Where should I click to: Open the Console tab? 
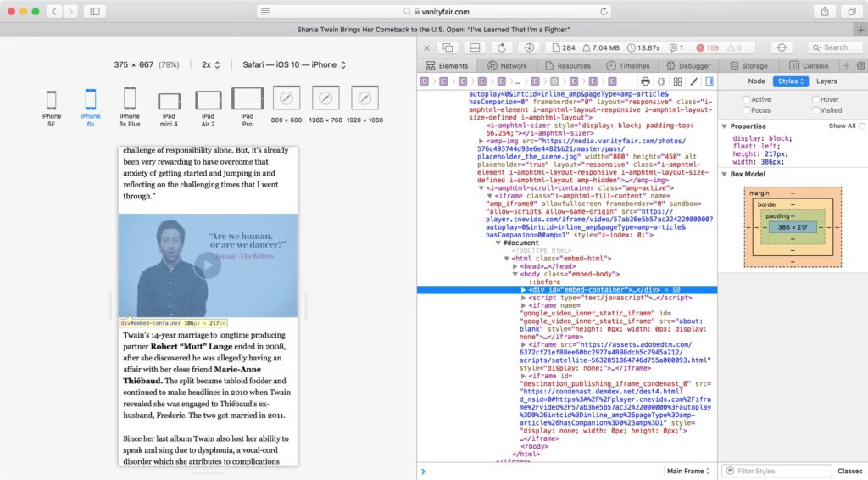pos(809,65)
